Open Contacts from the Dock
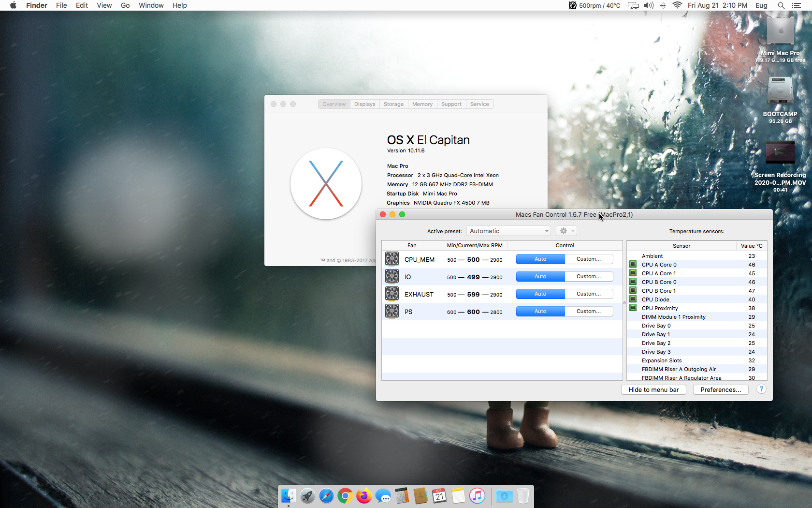 pos(420,496)
